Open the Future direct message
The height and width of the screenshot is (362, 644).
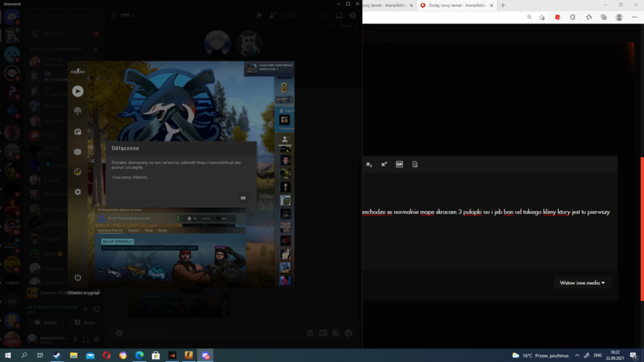62,135
